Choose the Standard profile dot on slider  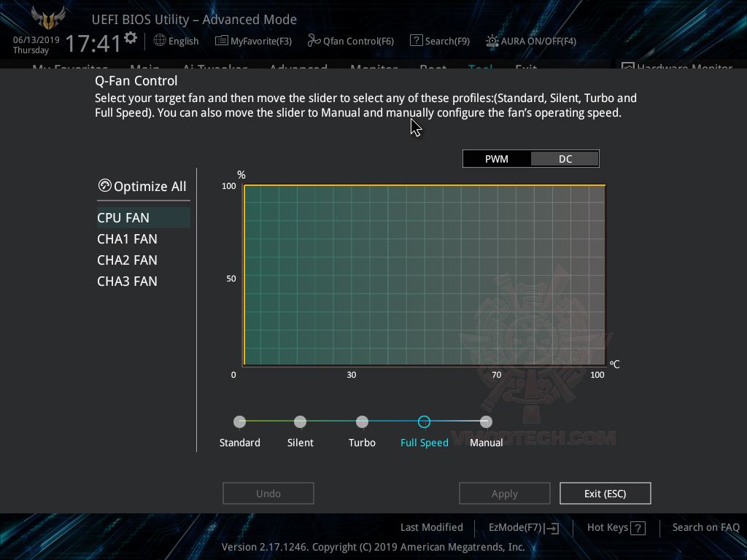point(239,422)
